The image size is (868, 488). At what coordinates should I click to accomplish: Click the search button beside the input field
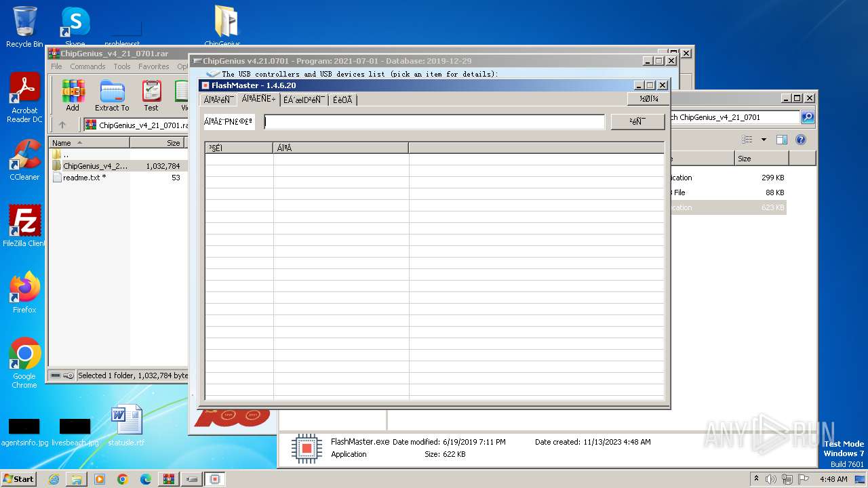pyautogui.click(x=637, y=121)
